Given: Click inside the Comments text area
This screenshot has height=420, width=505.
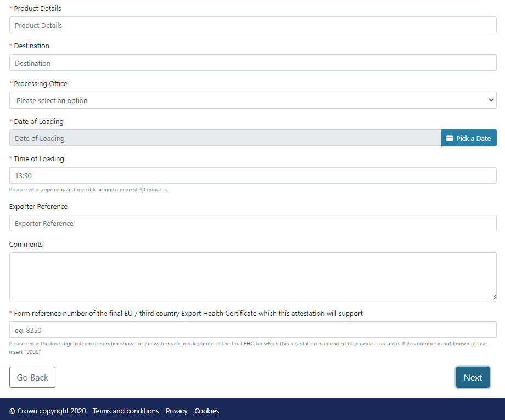Looking at the screenshot, I should 252,276.
